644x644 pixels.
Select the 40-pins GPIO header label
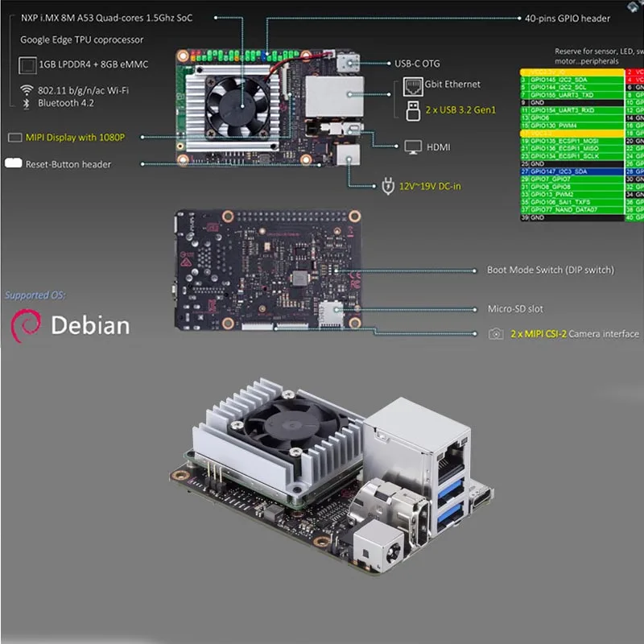568,19
